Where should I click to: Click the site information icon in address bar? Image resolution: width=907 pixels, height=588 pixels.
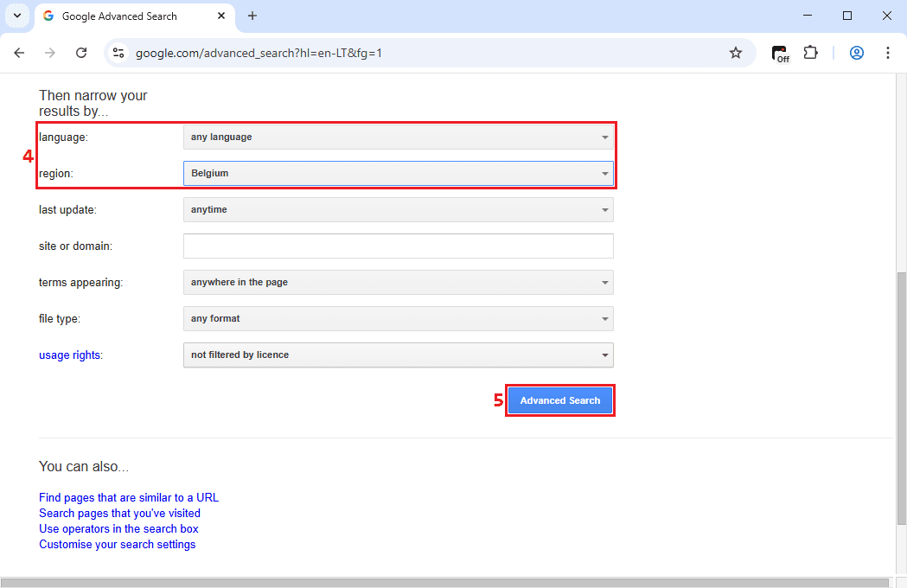[119, 53]
